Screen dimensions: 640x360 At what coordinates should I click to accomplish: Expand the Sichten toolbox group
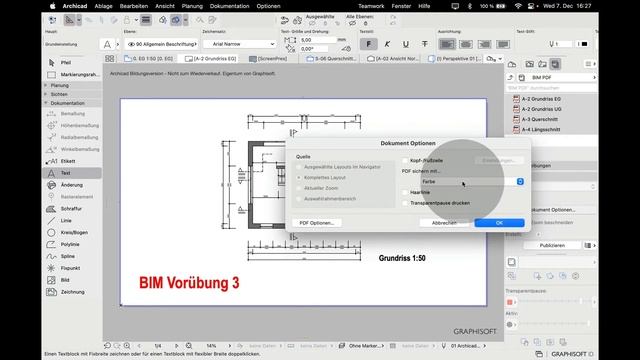(72, 94)
